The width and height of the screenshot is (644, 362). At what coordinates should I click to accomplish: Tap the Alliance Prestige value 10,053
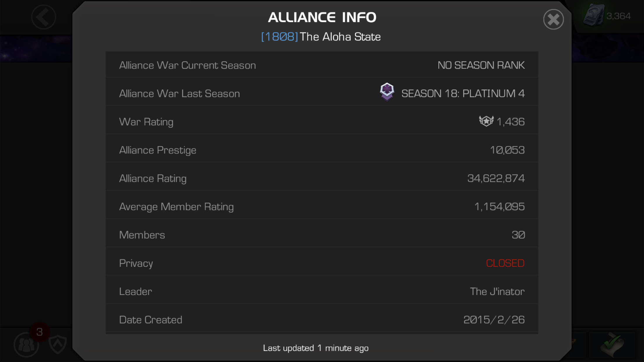click(507, 150)
